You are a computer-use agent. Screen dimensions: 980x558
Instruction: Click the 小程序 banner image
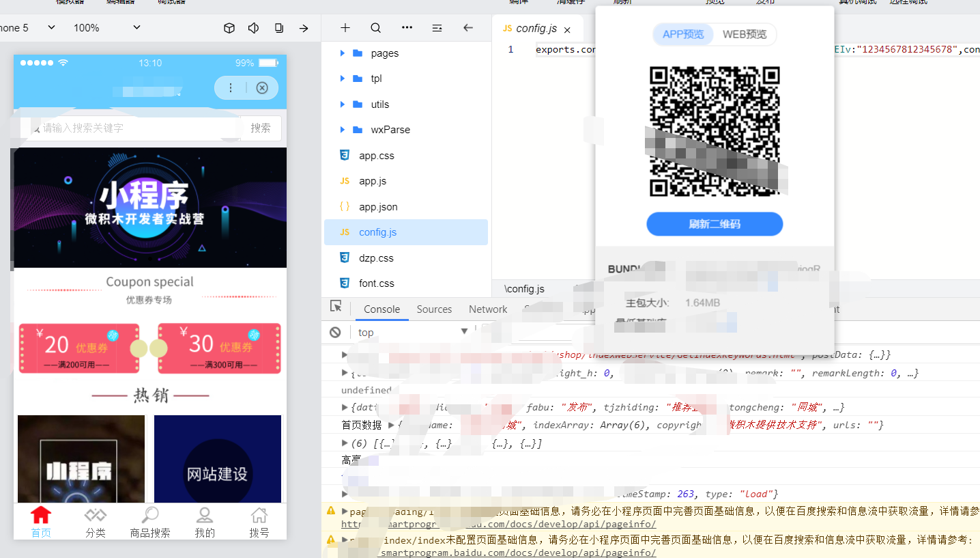(149, 208)
